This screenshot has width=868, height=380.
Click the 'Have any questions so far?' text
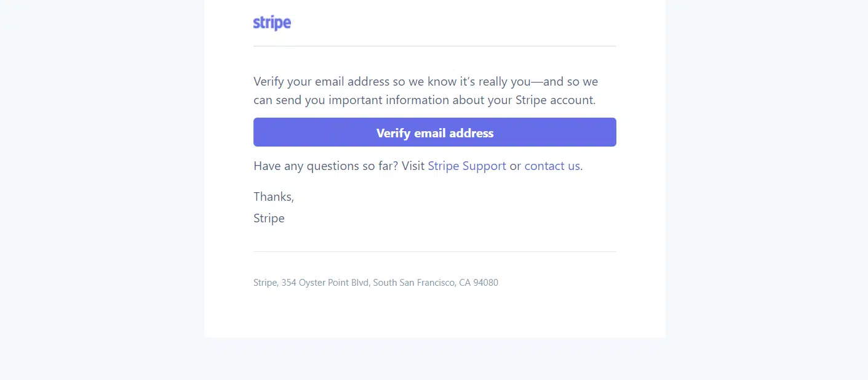click(x=325, y=166)
